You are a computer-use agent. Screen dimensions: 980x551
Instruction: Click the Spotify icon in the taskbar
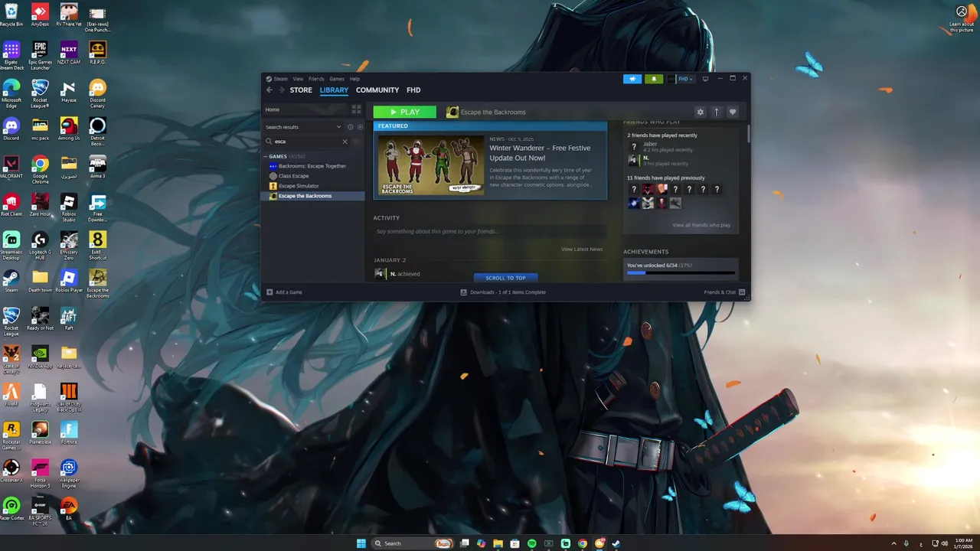[531, 543]
